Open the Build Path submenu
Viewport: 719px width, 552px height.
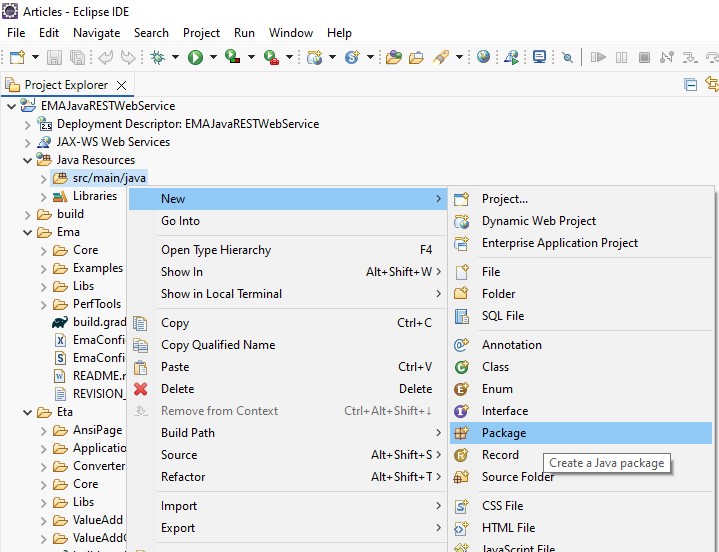pos(288,433)
